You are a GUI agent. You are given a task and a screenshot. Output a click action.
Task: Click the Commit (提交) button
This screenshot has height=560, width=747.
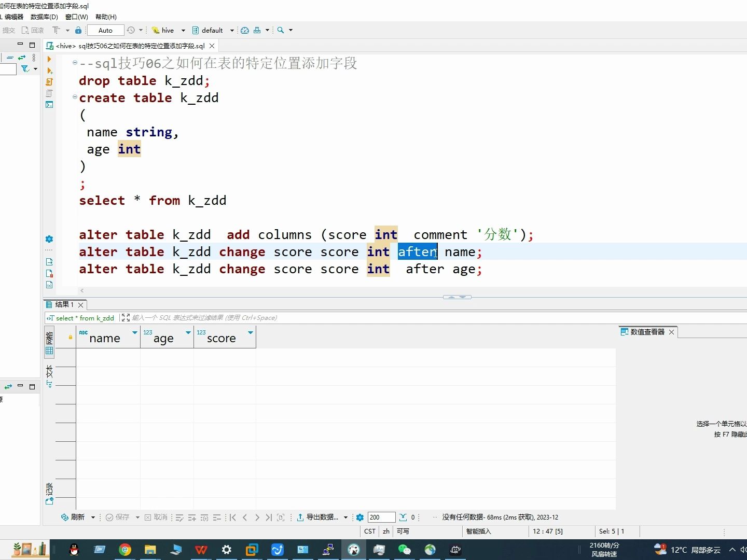9,30
